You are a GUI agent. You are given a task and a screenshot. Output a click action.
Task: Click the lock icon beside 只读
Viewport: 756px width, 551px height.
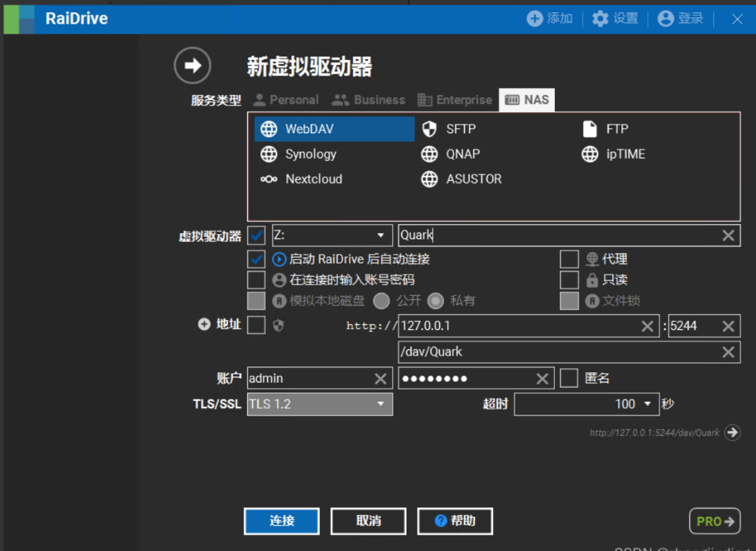pyautogui.click(x=592, y=280)
